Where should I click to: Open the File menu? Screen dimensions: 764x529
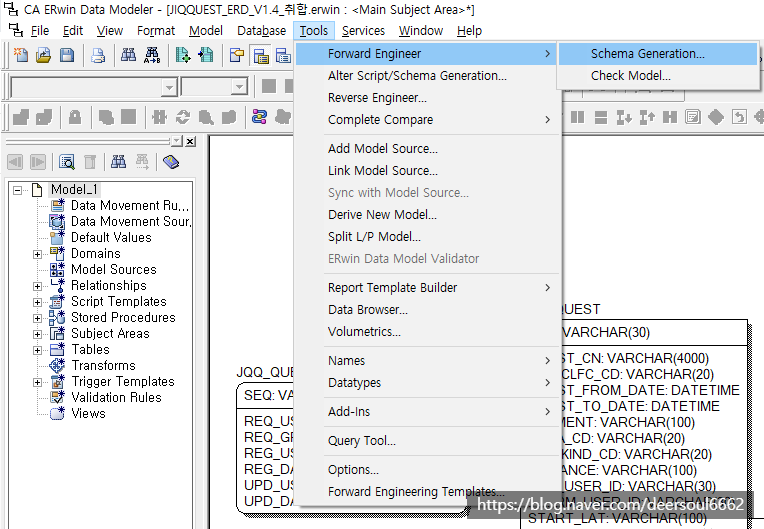pos(40,31)
